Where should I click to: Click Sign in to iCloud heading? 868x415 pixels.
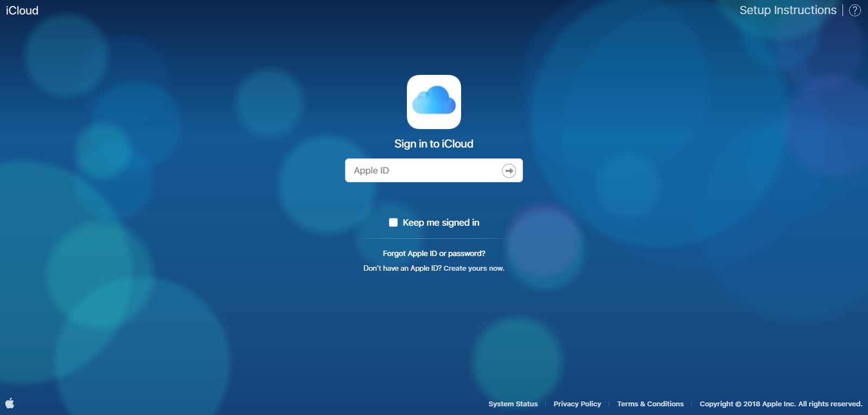point(434,144)
